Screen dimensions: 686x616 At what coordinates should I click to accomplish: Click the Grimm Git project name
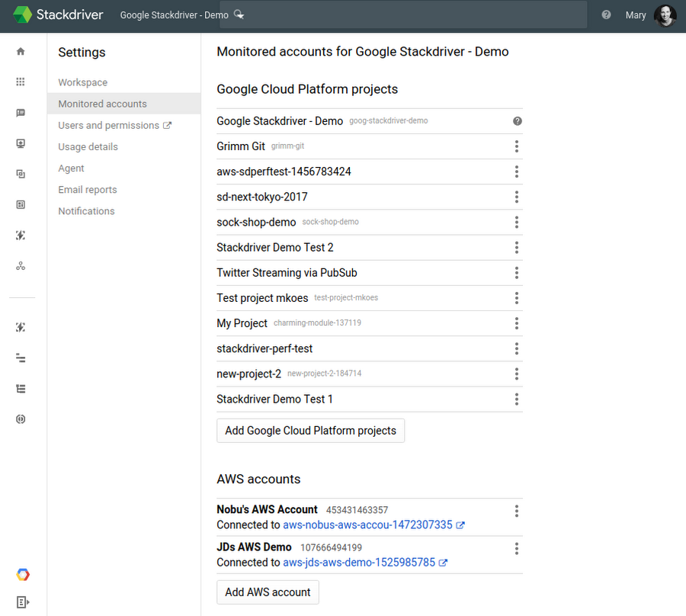241,146
